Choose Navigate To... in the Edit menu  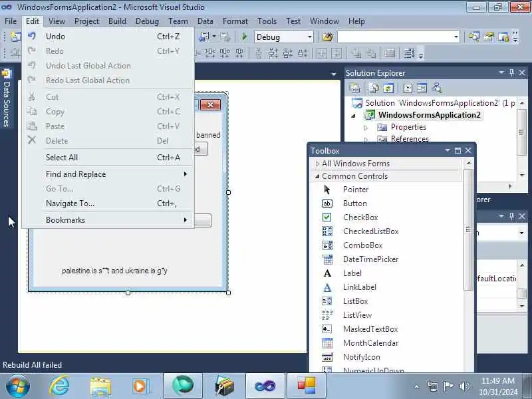point(108,203)
